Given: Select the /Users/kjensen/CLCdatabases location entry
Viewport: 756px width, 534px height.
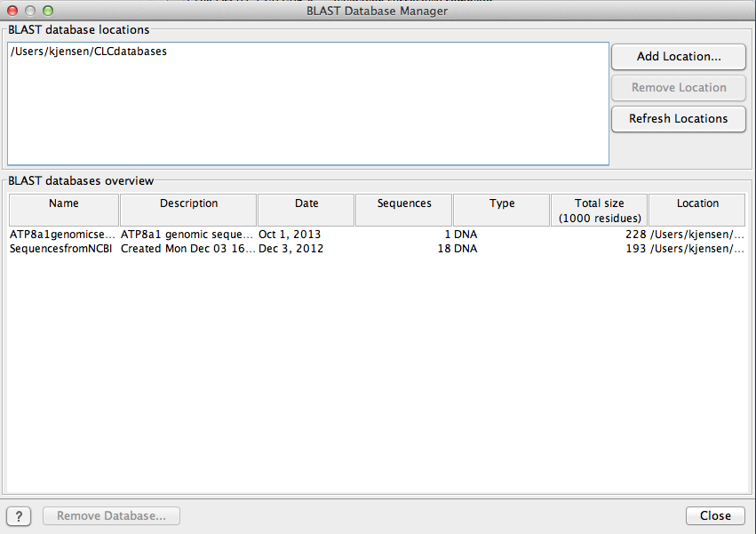Looking at the screenshot, I should click(86, 51).
